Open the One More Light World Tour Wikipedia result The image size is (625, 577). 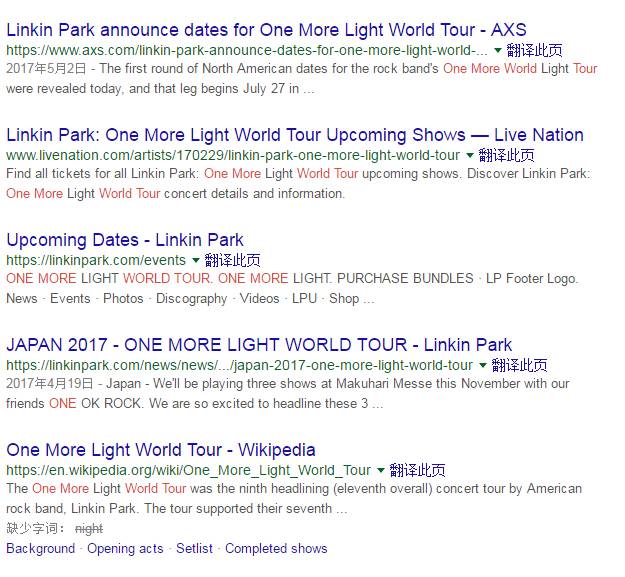[x=161, y=450]
